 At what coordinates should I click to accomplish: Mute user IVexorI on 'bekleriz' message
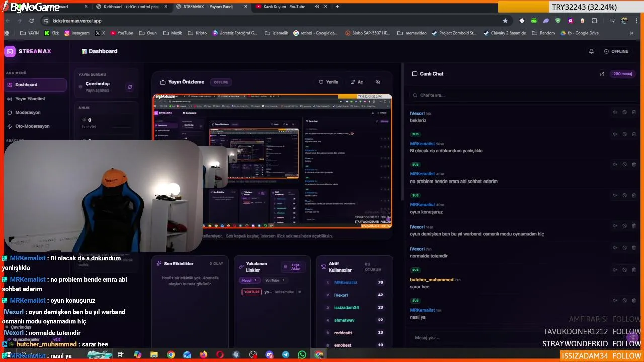(615, 112)
